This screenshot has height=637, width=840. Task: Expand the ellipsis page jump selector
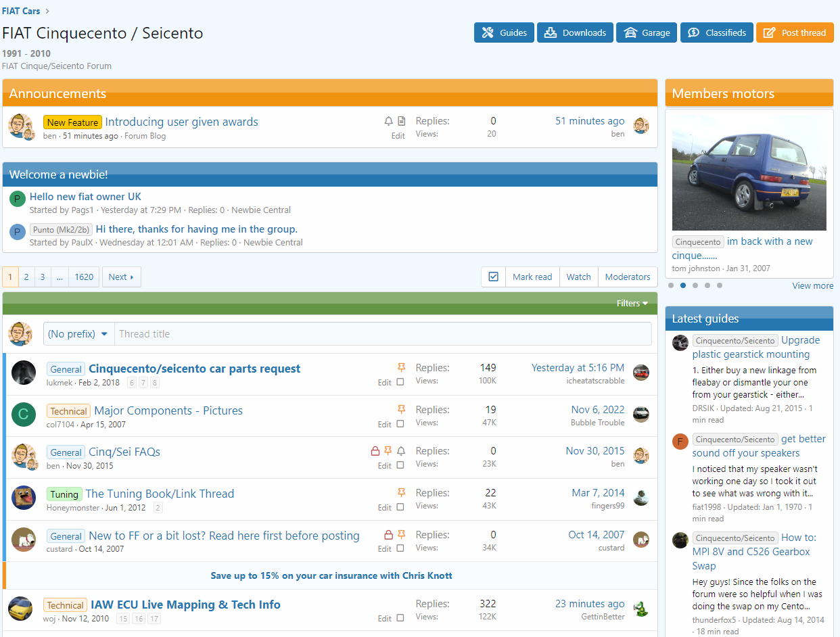(60, 277)
